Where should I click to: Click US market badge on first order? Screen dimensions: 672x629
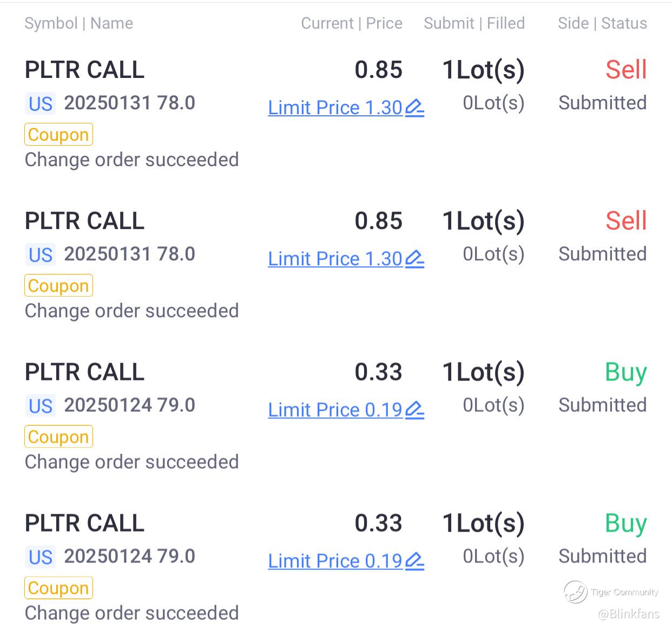(x=41, y=103)
